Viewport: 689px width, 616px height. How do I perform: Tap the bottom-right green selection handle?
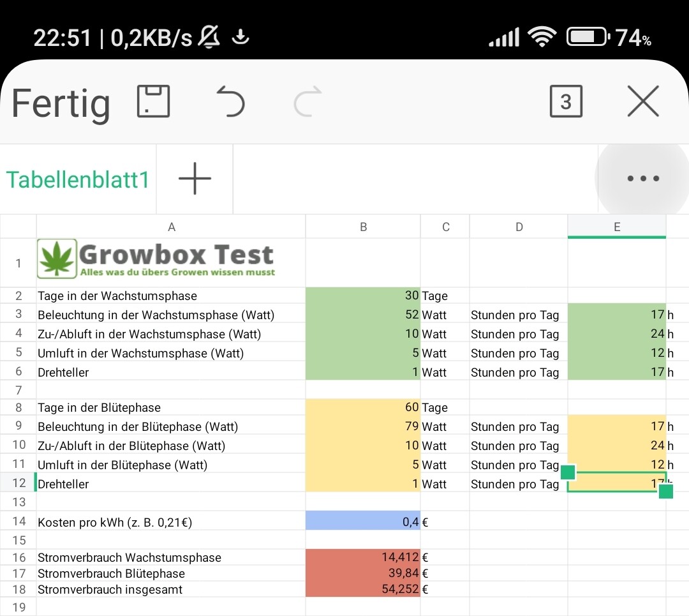pyautogui.click(x=665, y=492)
